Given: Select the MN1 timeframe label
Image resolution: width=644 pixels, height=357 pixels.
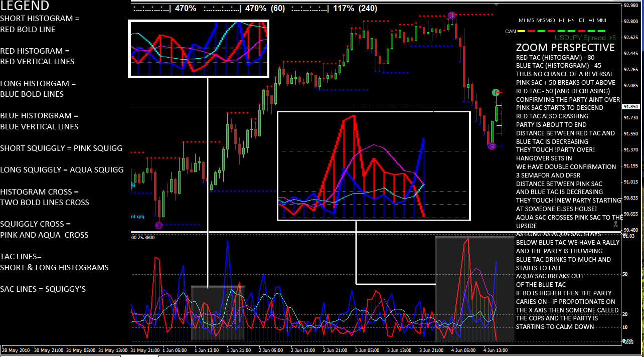Looking at the screenshot, I should pos(602,21).
